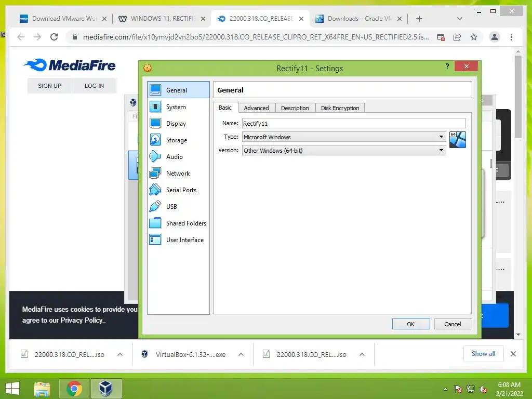This screenshot has height=399, width=532.
Task: Click the MediaFire URL address bar
Action: (256, 37)
